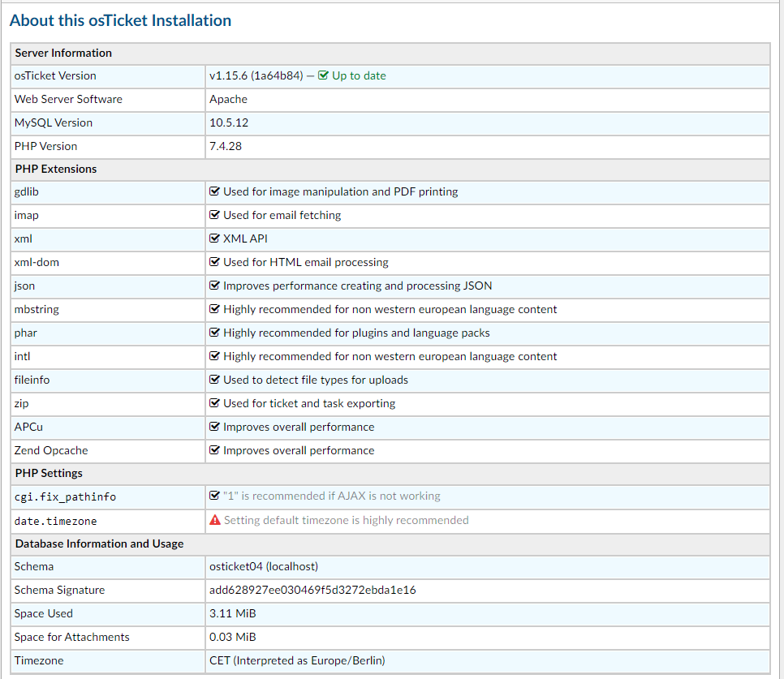The height and width of the screenshot is (679, 784).
Task: Click the check icon in the zip row
Action: 215,403
